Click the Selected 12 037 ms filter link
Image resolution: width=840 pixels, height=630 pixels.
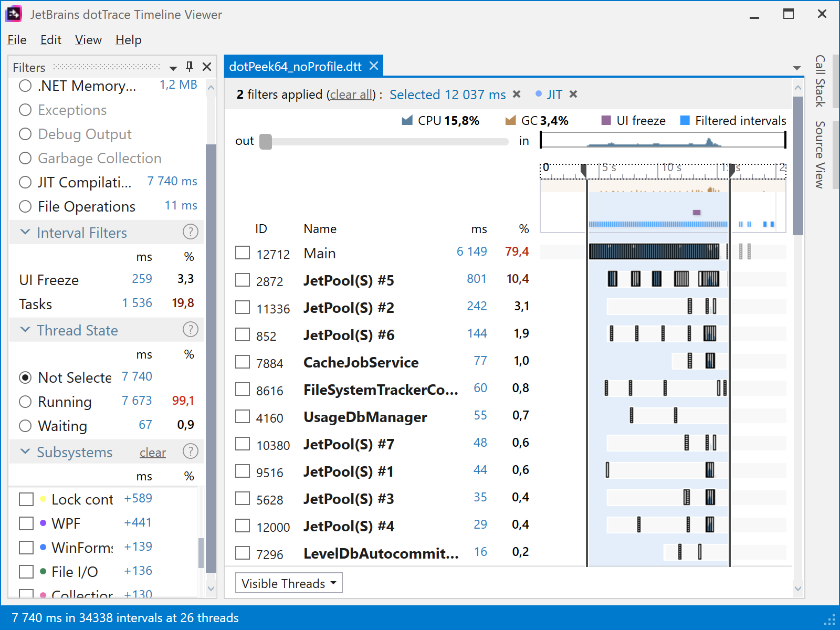[x=447, y=94]
